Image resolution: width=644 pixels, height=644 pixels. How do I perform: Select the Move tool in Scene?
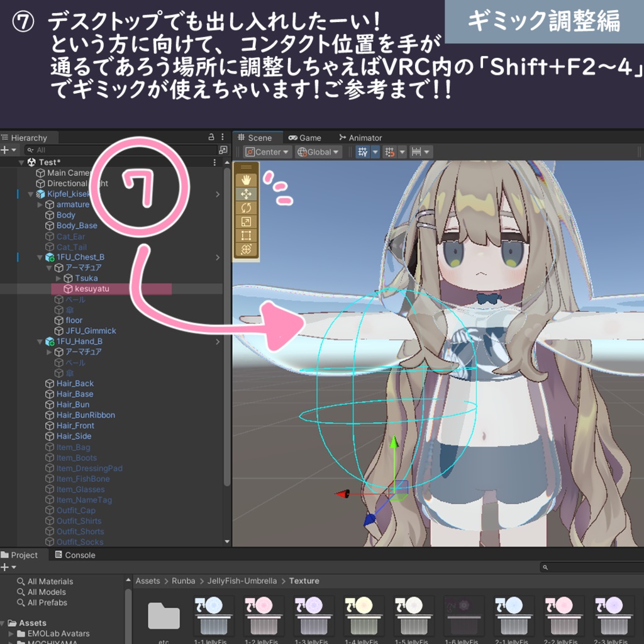[246, 194]
